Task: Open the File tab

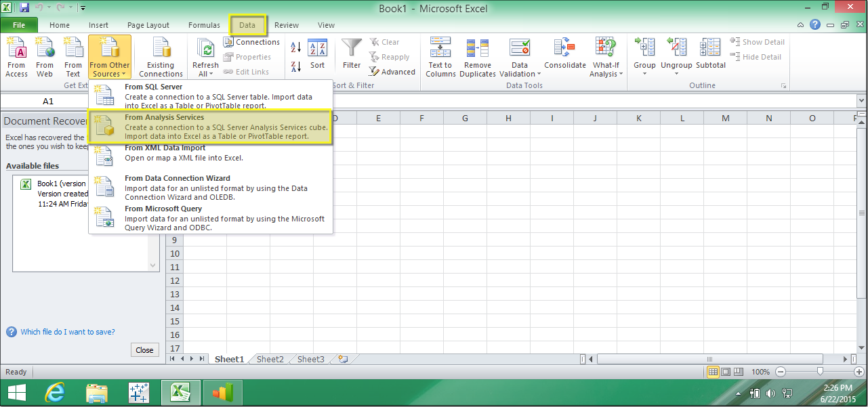Action: tap(19, 25)
